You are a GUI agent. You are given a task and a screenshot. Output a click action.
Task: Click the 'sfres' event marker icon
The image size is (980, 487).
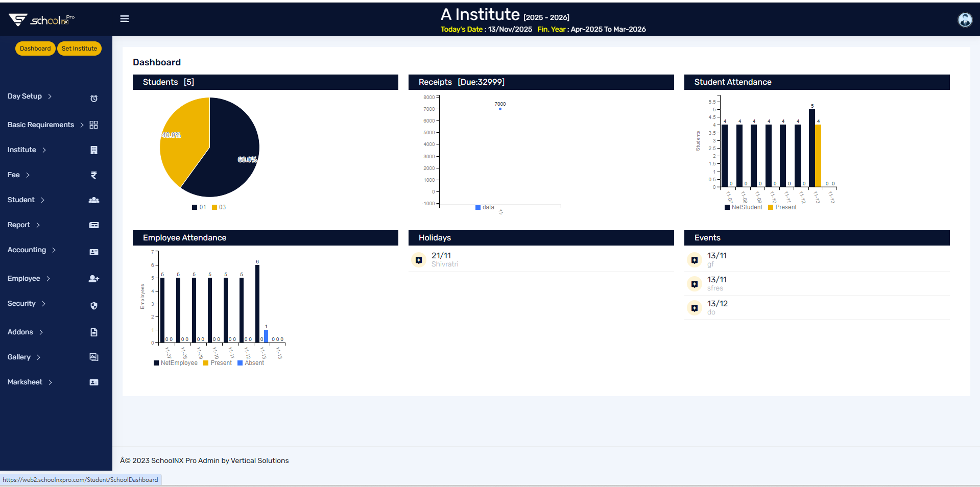coord(695,284)
